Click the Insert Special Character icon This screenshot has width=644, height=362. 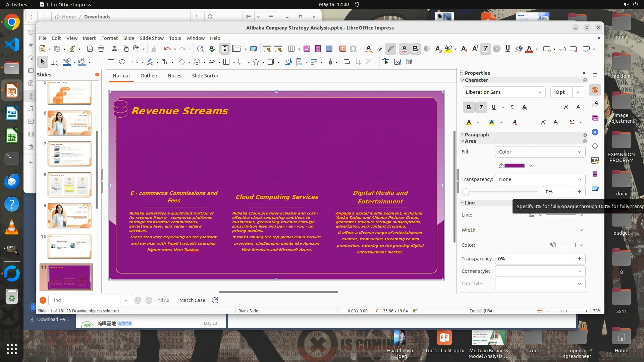tap(353, 49)
